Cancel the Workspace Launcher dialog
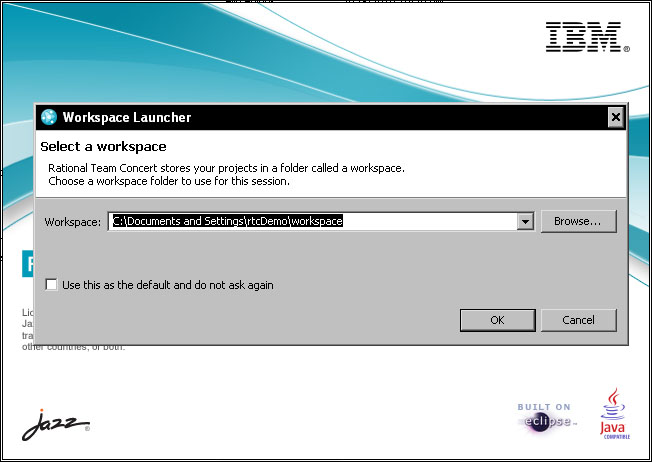The height and width of the screenshot is (462, 652). pos(578,320)
